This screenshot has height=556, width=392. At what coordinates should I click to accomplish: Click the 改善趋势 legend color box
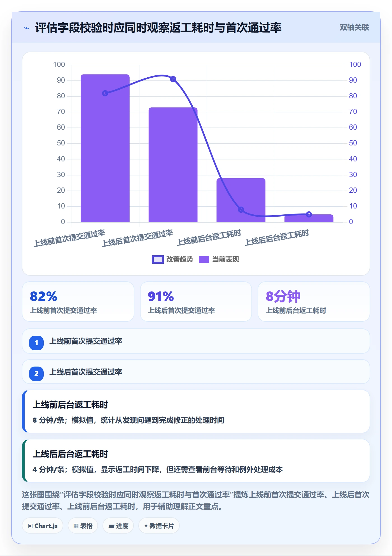point(158,260)
